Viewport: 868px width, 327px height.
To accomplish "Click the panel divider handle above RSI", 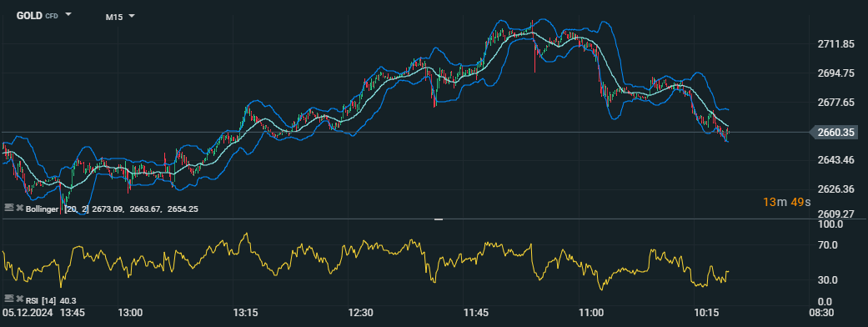I will coord(439,220).
